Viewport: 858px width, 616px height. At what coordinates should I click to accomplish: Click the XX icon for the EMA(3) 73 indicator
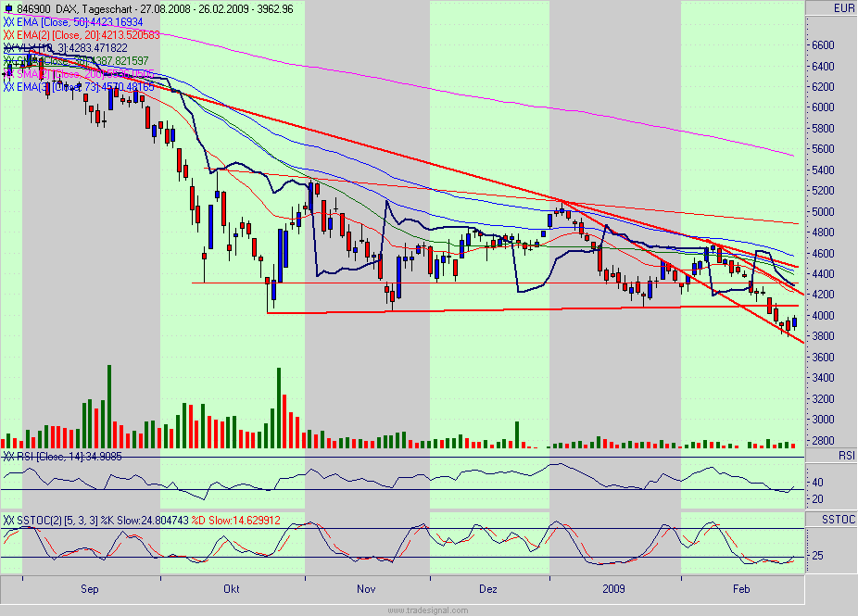(7, 84)
